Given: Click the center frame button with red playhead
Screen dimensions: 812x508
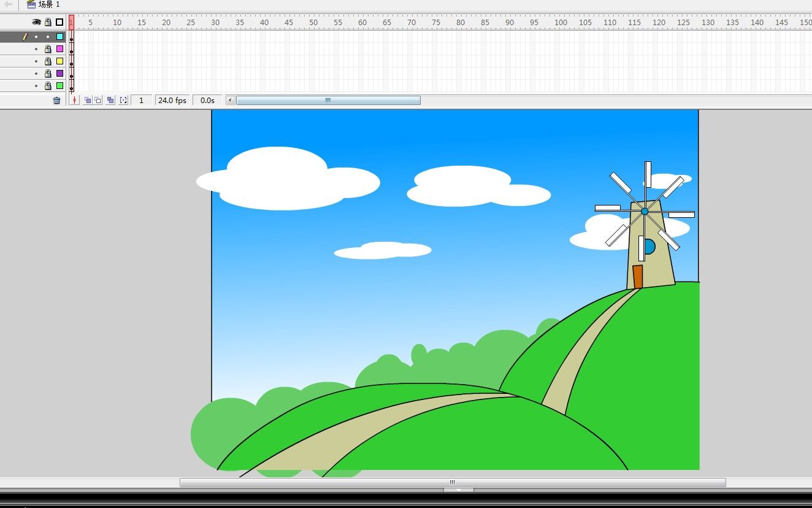Looking at the screenshot, I should [x=74, y=100].
